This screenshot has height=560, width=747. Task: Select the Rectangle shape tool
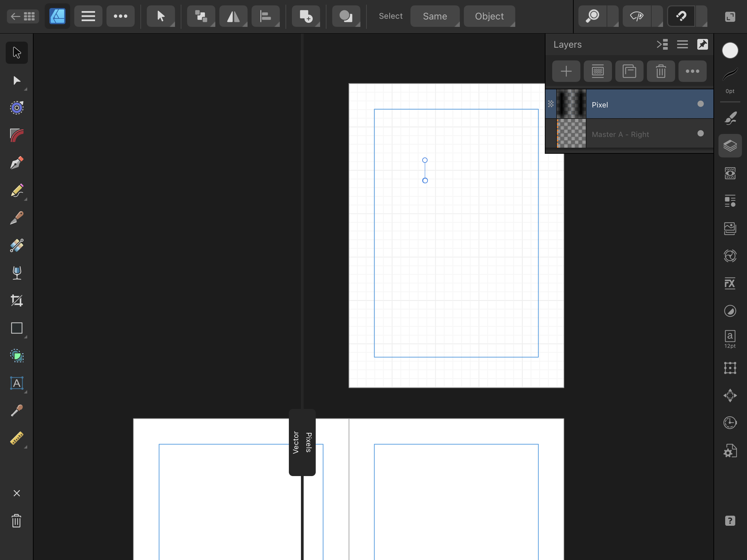(x=16, y=328)
